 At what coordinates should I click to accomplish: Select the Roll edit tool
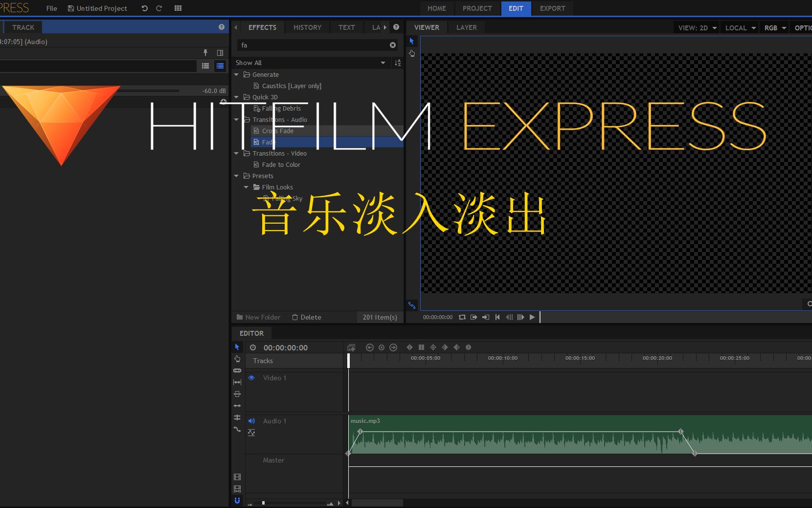(x=237, y=417)
